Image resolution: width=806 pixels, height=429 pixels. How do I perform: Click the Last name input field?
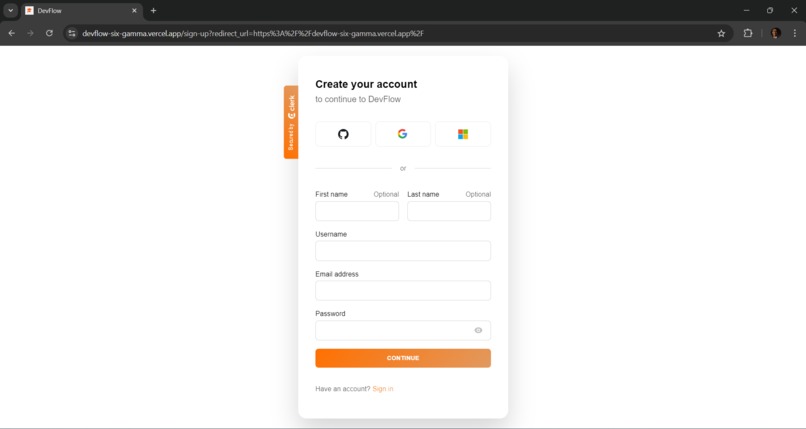pos(449,211)
